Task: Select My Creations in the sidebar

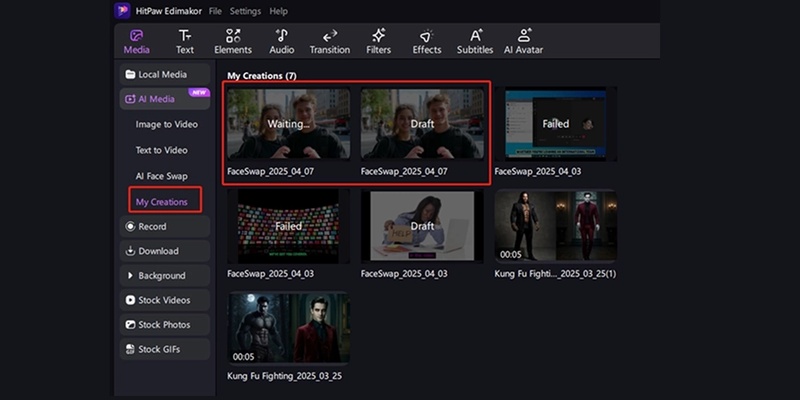Action: click(x=164, y=202)
